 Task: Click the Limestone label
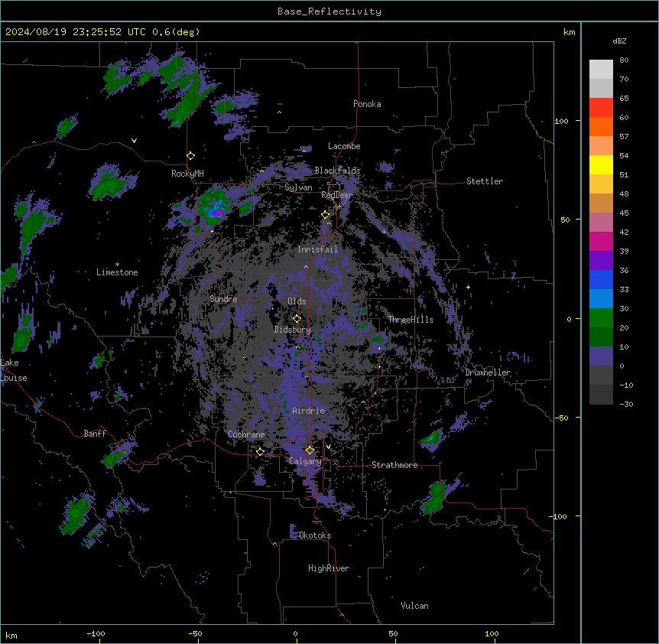point(117,272)
